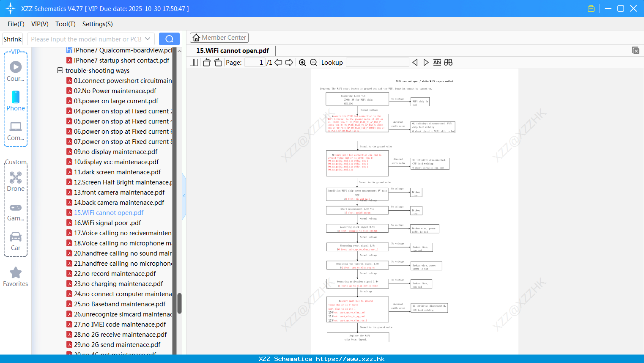Open the Tool(T) menu
Screen dimensions: 644x363
pos(65,24)
